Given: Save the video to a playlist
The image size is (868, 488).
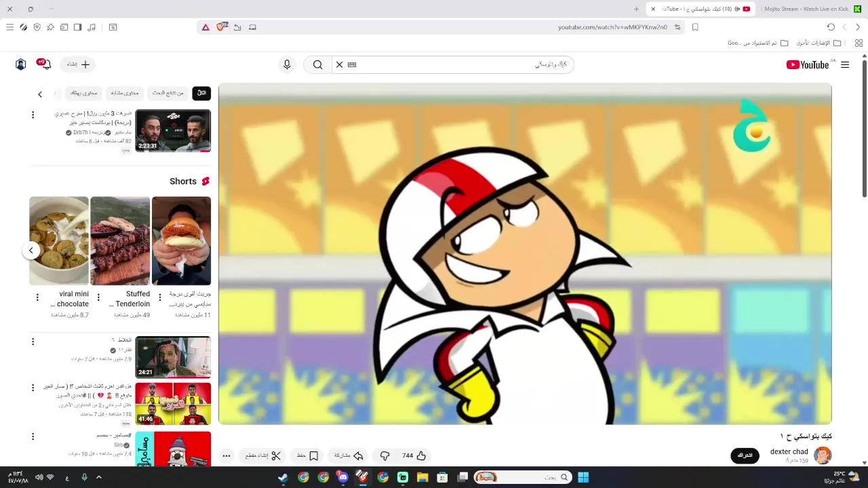Looking at the screenshot, I should 307,455.
